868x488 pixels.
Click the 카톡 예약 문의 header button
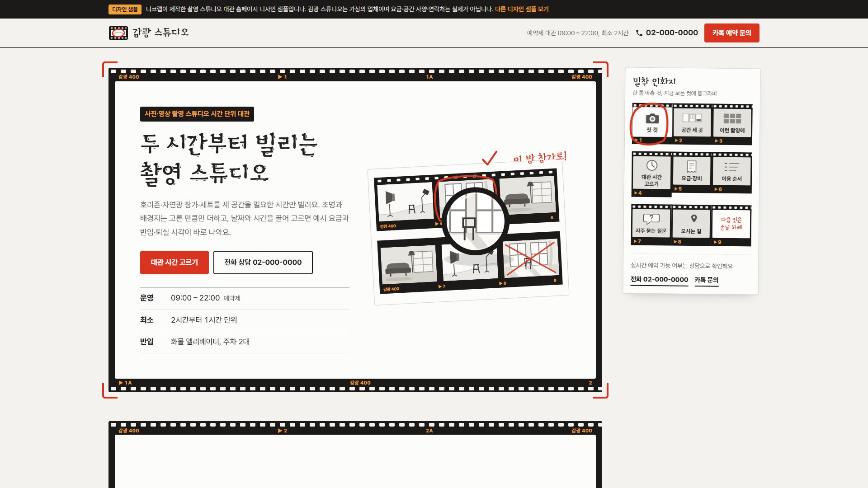[732, 33]
